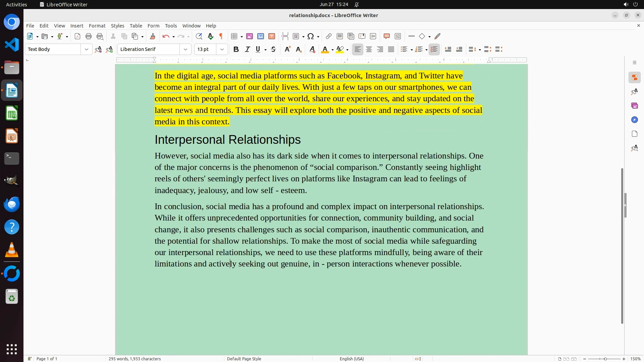Screen dimensions: 644x362
Task: Click the Insert Image icon
Action: [x=249, y=36]
